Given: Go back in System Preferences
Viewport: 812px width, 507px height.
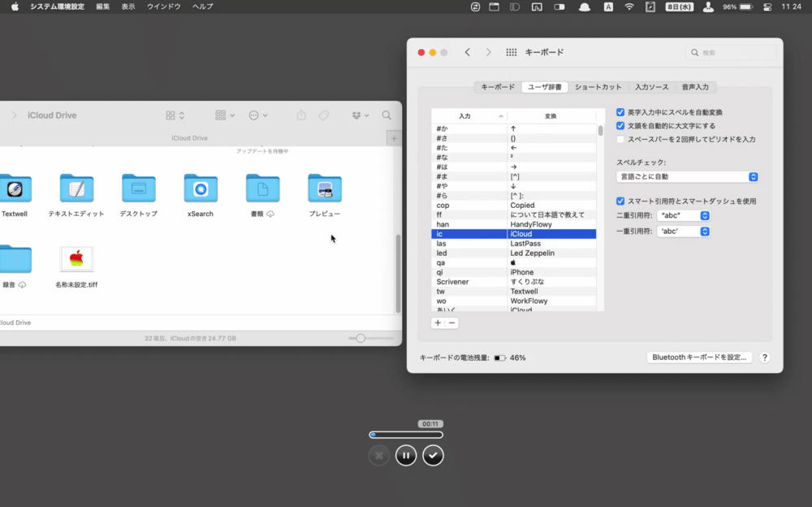Looking at the screenshot, I should point(467,52).
